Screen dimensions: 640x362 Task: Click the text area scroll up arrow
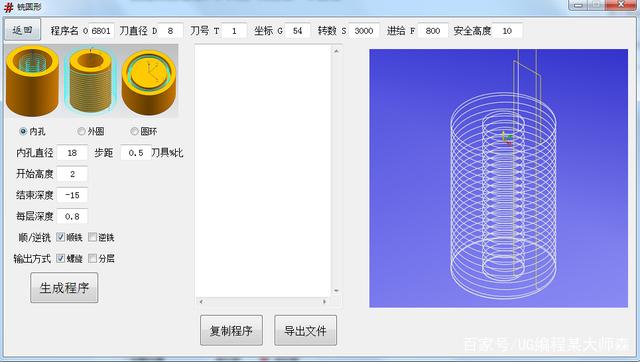(336, 51)
